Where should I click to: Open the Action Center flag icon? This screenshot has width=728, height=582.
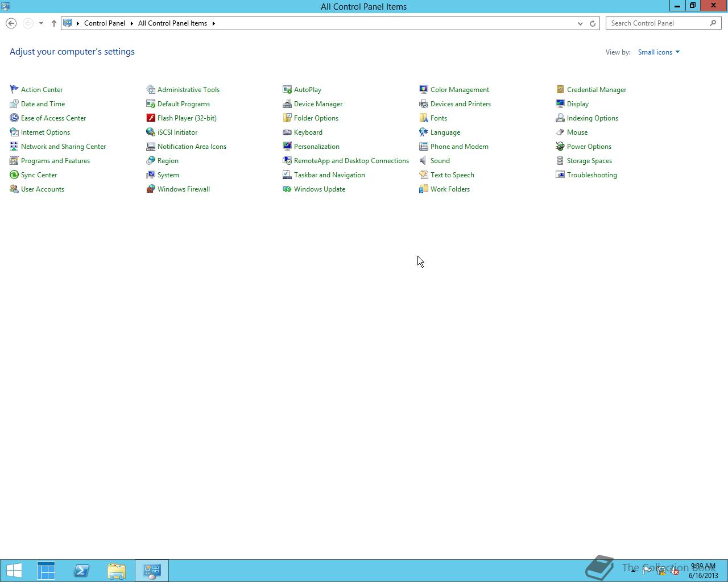(x=14, y=89)
